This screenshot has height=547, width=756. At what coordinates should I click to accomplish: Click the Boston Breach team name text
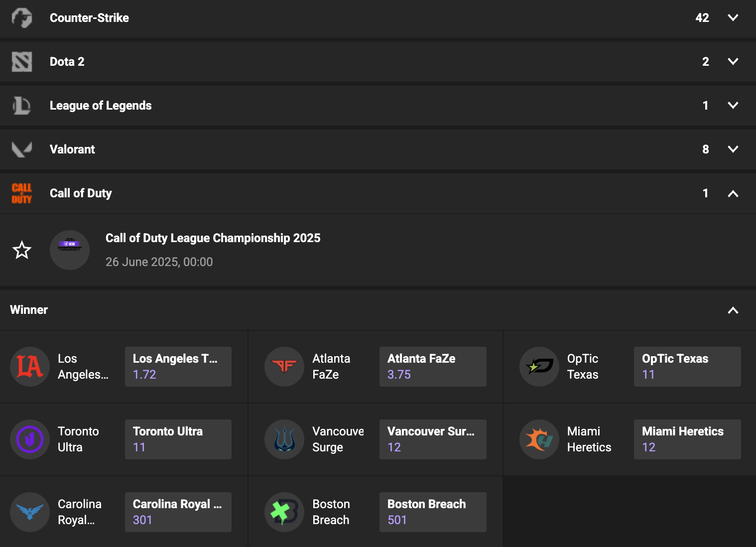[x=331, y=512]
